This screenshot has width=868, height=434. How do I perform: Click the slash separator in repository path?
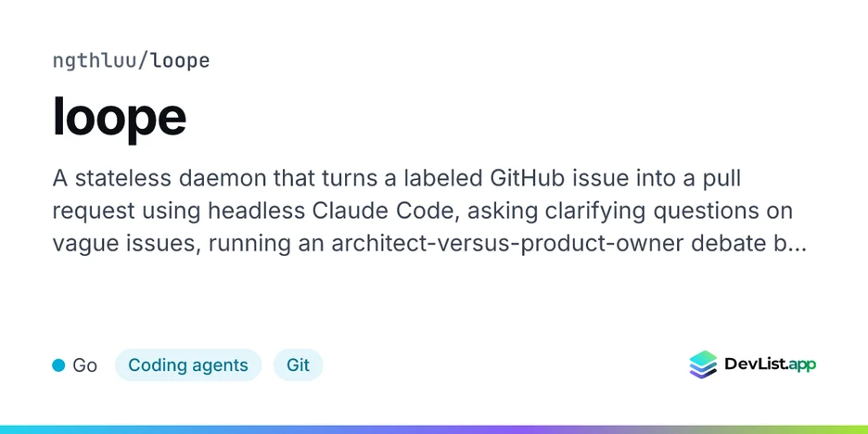click(x=144, y=61)
